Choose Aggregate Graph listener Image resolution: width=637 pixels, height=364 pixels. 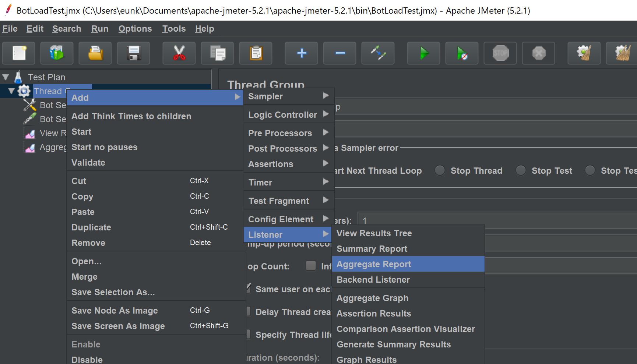(x=408, y=298)
